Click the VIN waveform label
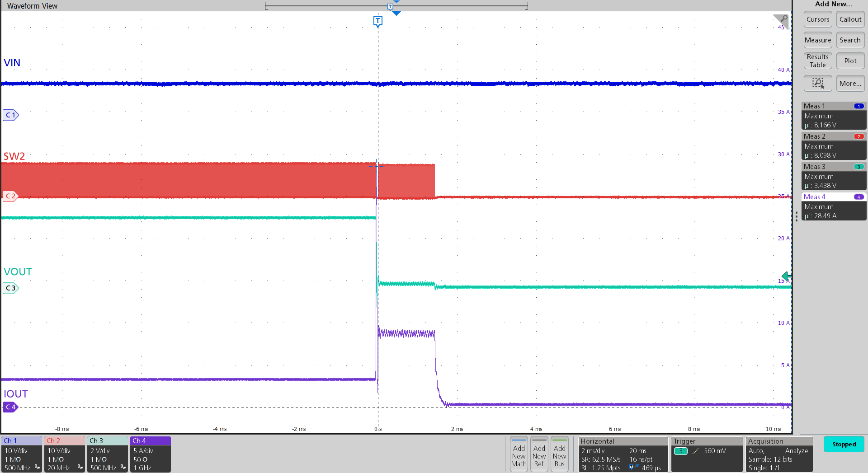Screen dimensions: 868x473 tap(12, 62)
